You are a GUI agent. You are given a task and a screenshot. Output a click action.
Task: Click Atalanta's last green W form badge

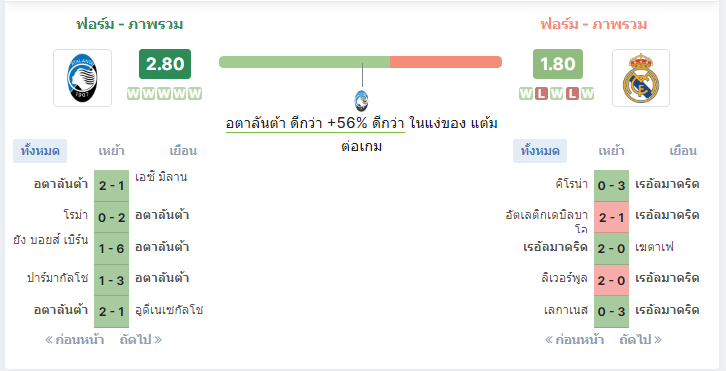coord(195,94)
